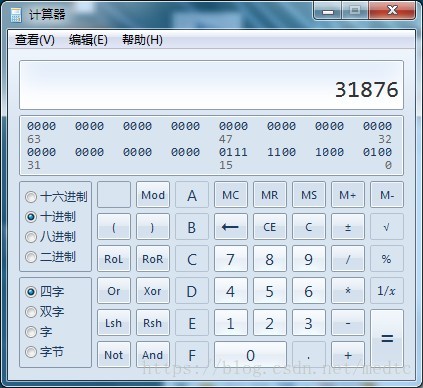
Task: Click the close parenthesis key
Action: [x=153, y=227]
